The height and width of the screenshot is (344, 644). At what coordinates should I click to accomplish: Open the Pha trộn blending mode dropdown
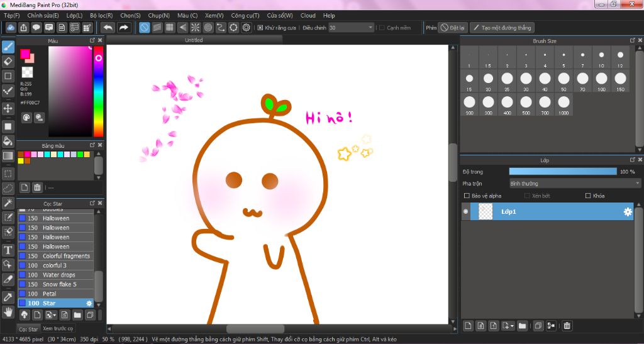click(x=574, y=184)
